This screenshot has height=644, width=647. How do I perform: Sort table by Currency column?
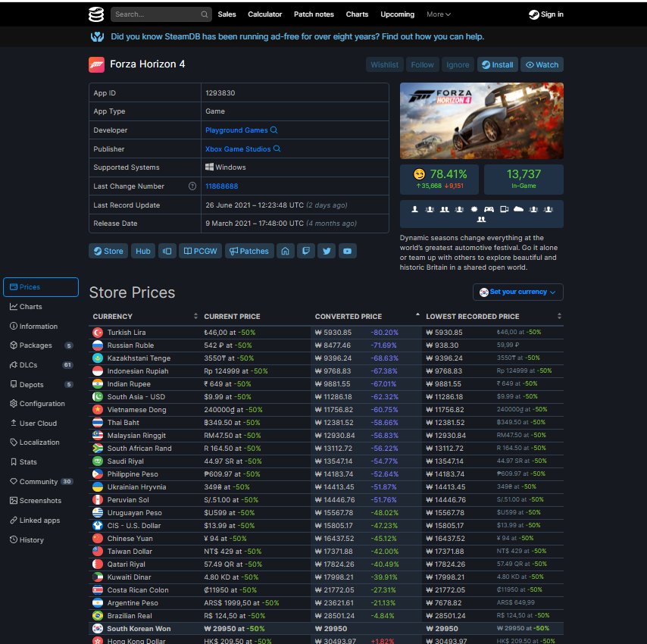[x=145, y=317]
